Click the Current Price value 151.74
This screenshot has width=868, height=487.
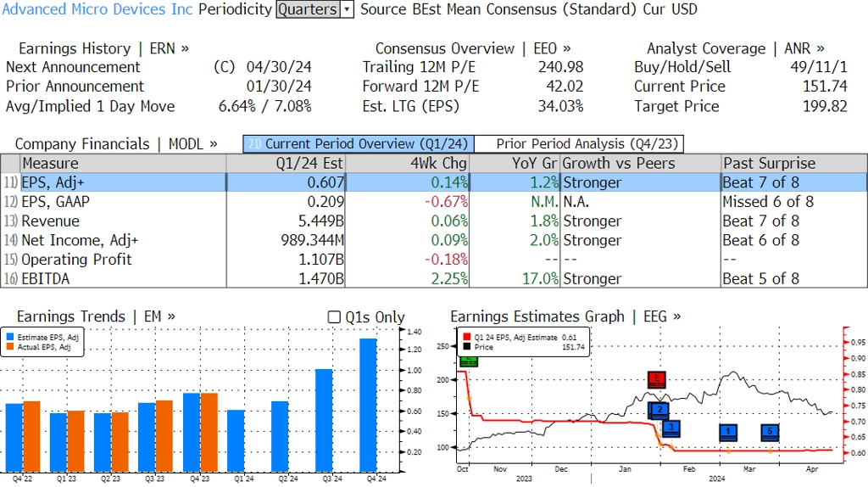825,87
